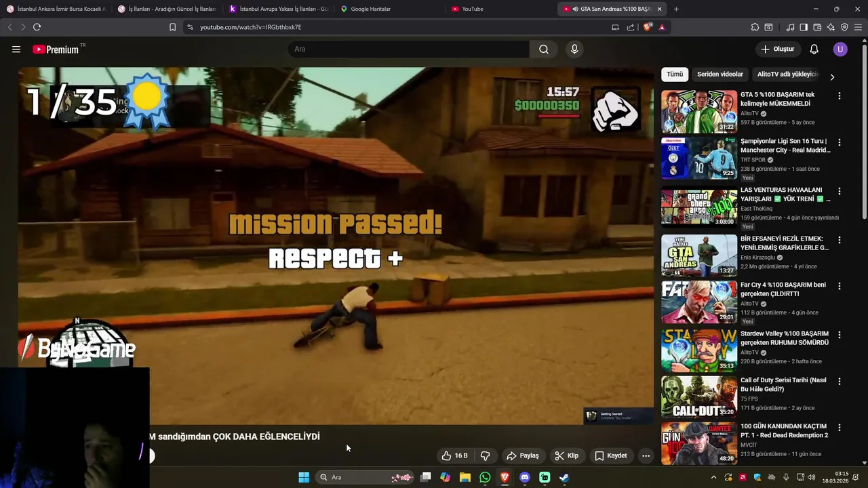Open options for Far Cry 4 video

click(x=839, y=286)
